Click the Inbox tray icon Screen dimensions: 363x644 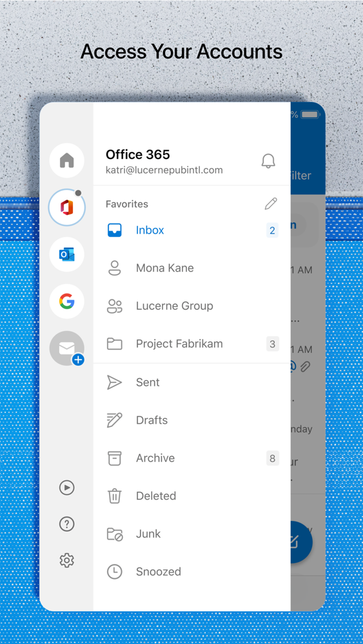click(x=114, y=231)
